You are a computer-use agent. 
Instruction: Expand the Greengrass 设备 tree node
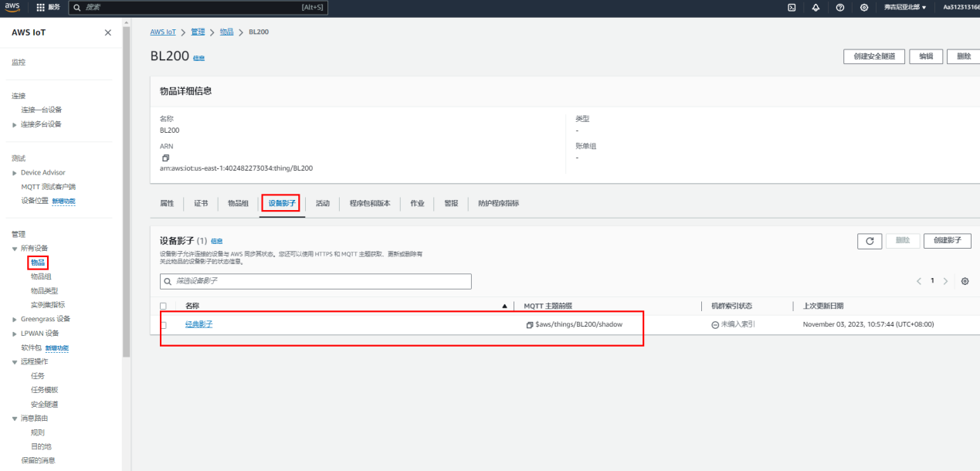tap(15, 319)
